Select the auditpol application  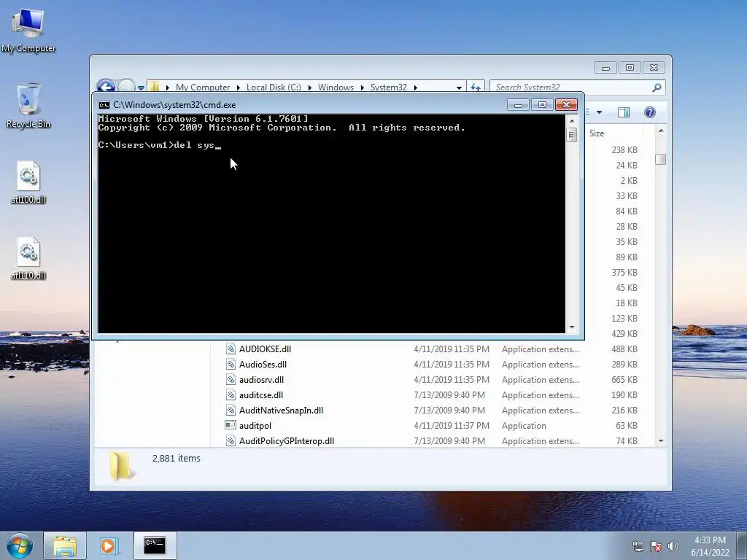(x=255, y=426)
